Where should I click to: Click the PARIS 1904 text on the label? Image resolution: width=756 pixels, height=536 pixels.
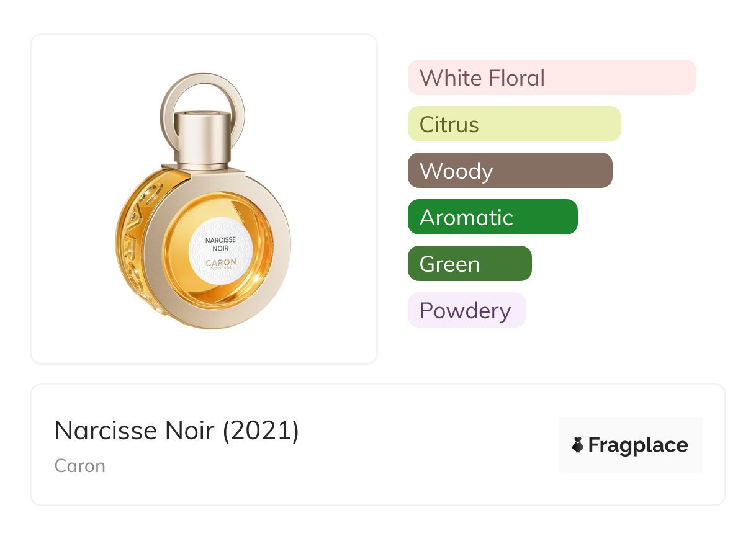pyautogui.click(x=221, y=269)
